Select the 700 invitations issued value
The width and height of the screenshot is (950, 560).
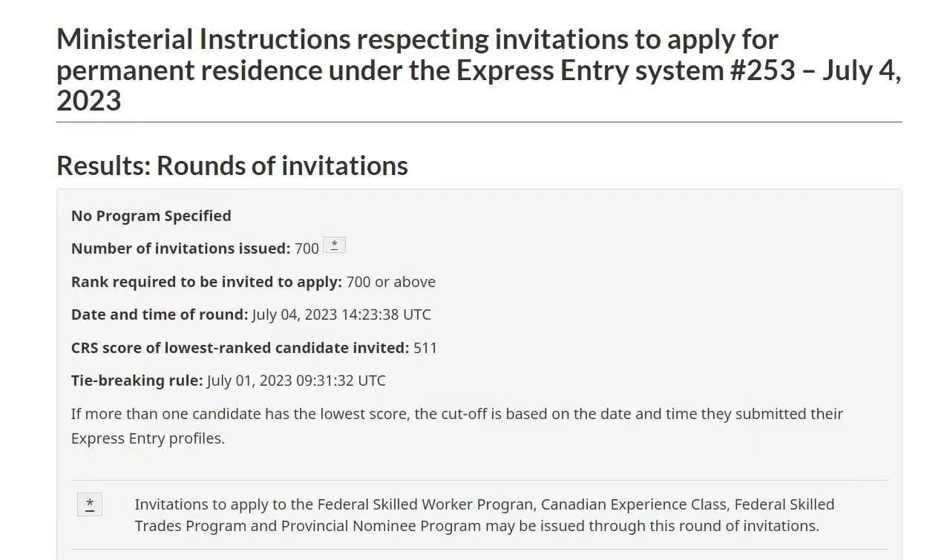pos(307,248)
